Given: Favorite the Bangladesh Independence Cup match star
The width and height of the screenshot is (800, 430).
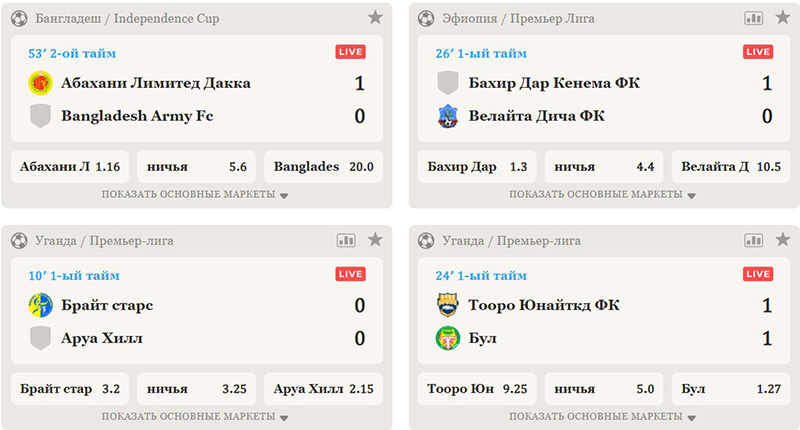Looking at the screenshot, I should click(x=375, y=18).
